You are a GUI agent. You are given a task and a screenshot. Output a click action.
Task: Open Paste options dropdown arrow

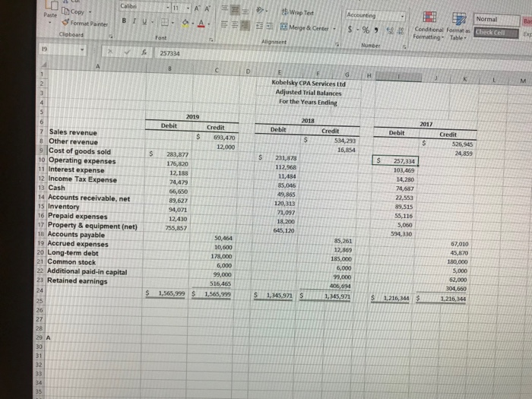pyautogui.click(x=50, y=22)
